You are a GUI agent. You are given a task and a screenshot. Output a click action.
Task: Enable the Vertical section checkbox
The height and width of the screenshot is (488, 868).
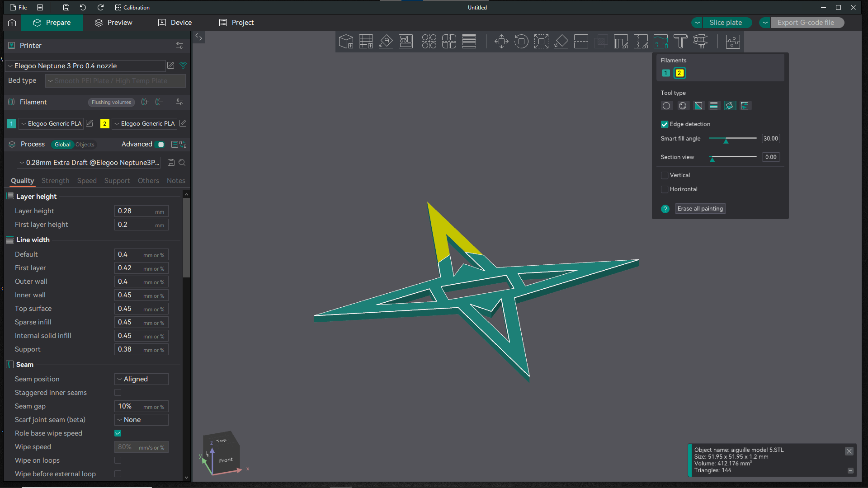tap(665, 175)
